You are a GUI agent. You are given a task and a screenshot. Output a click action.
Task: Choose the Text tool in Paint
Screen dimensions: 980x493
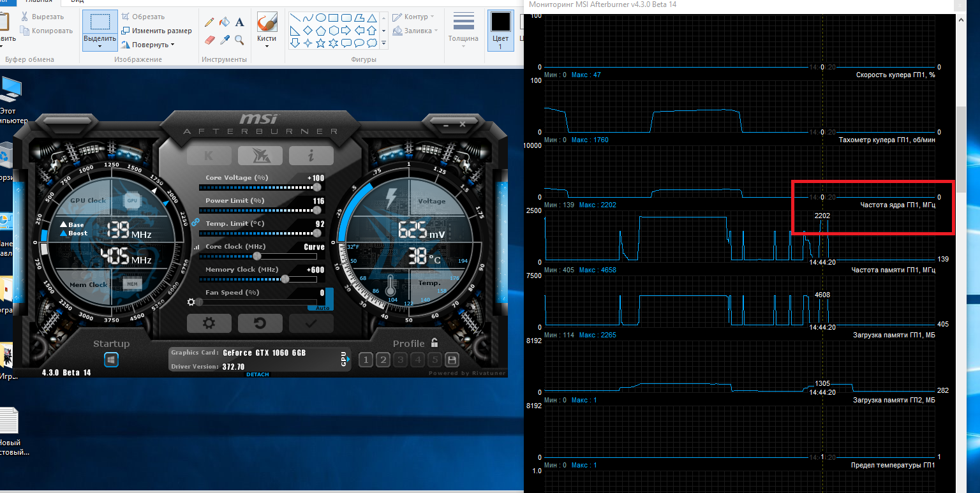click(240, 22)
